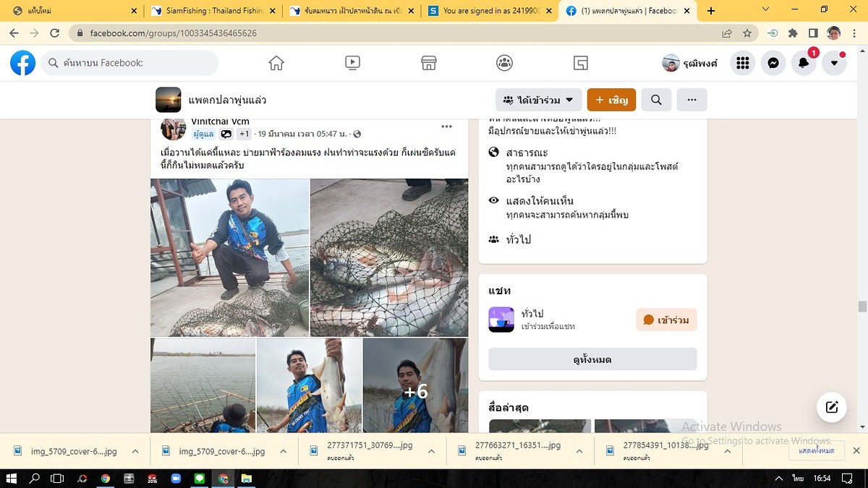Open Messenger chats

click(773, 63)
